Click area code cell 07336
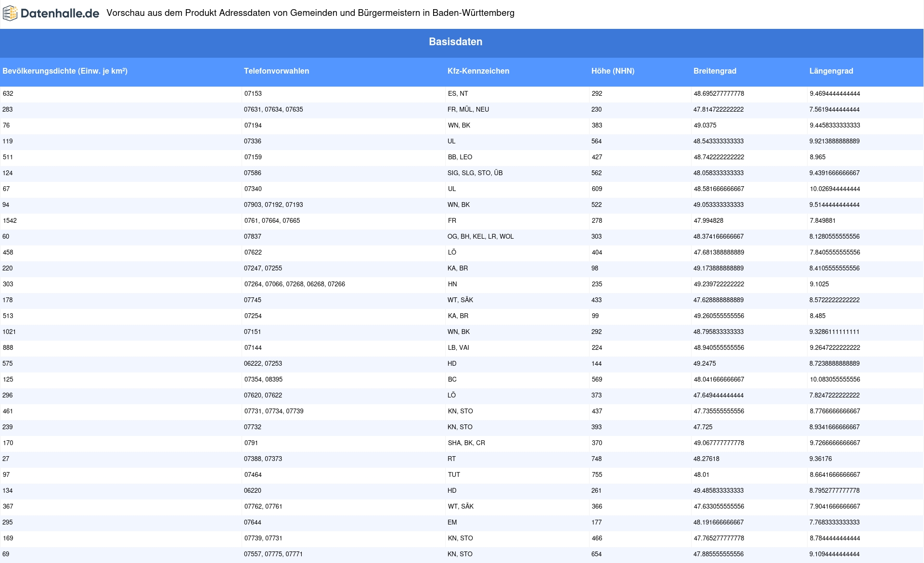This screenshot has height=563, width=924. tap(253, 141)
